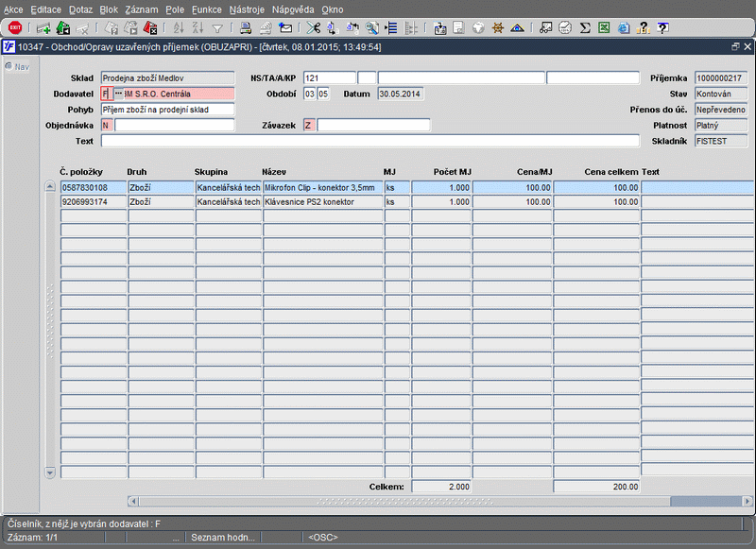Click the Platnost field Platný
The width and height of the screenshot is (756, 549).
click(721, 126)
